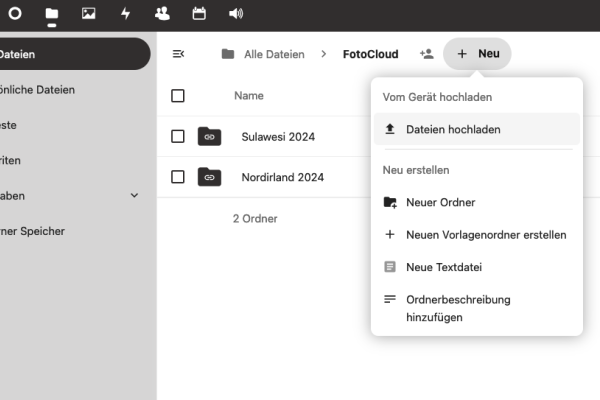
Task: Open the Activity lightning bolt icon
Action: (125, 14)
